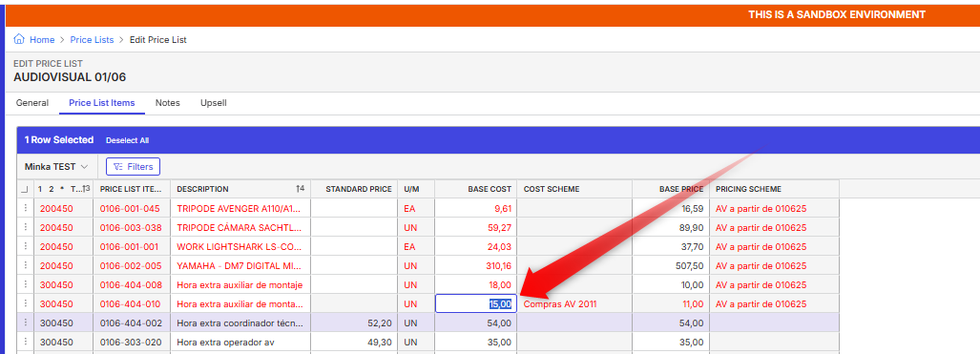
Task: Click item code 0106-001-001
Action: coord(130,246)
